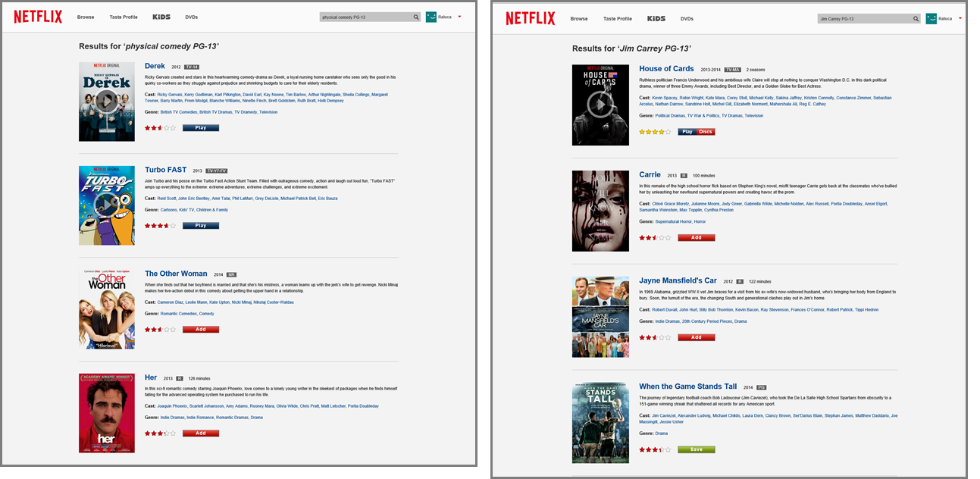Open cast link Kevin Spacey under House of Cards

(665, 98)
